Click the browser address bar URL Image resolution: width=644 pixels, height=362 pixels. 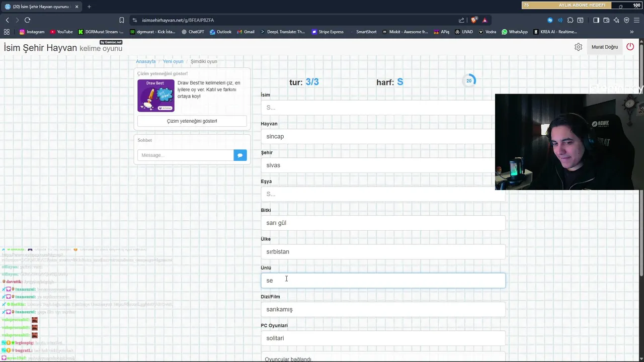[x=178, y=20]
